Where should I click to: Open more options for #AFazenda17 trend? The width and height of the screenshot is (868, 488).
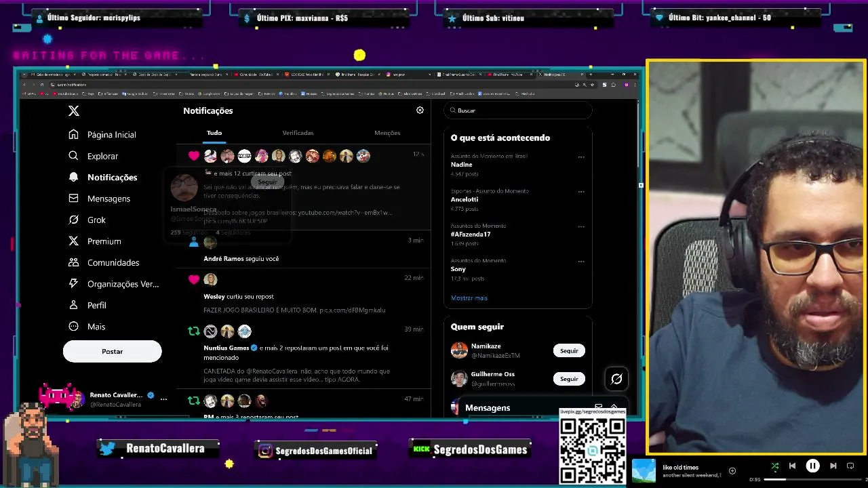tap(581, 226)
